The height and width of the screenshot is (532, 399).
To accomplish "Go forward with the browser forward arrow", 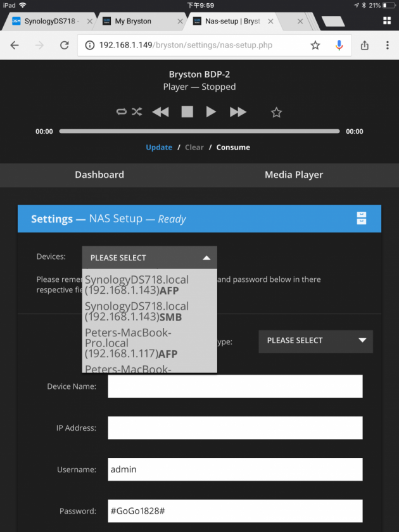I will coord(40,45).
